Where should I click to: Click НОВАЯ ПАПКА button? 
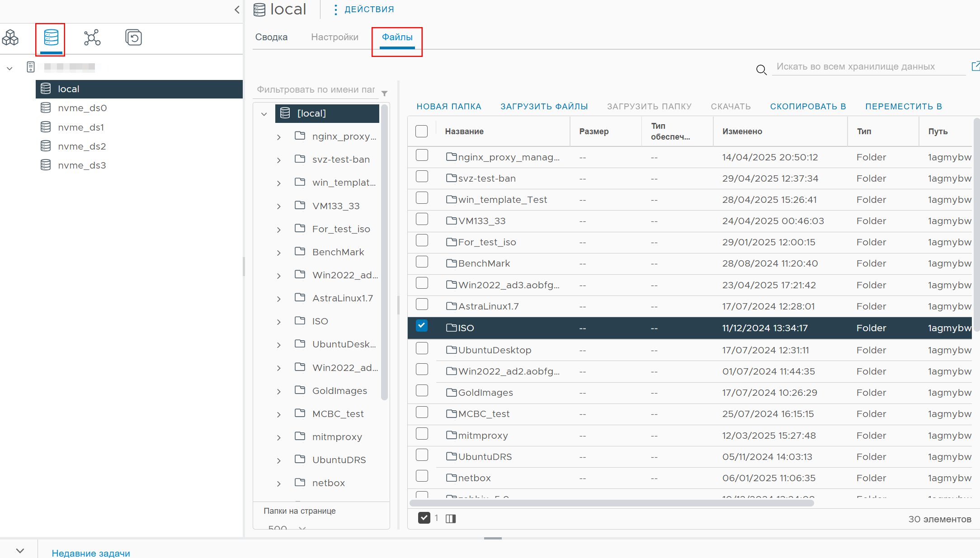tap(449, 106)
